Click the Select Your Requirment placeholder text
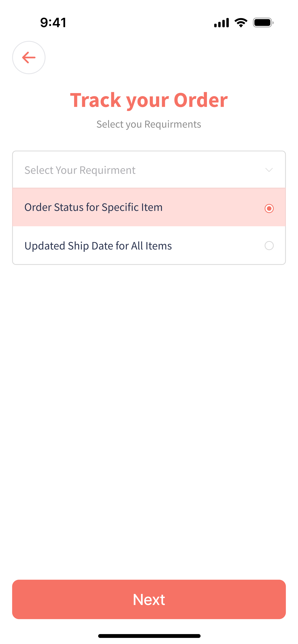Viewport: 298px width, 644px height. tap(80, 170)
